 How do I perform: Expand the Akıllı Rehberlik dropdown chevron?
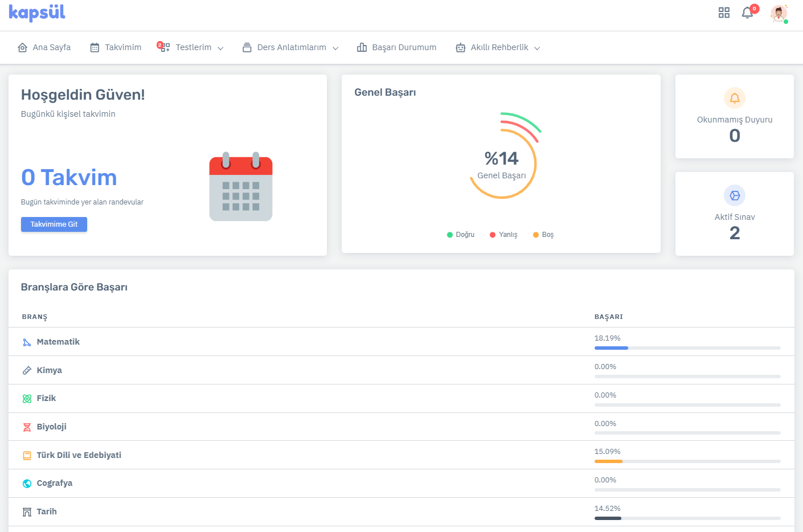[x=537, y=48]
